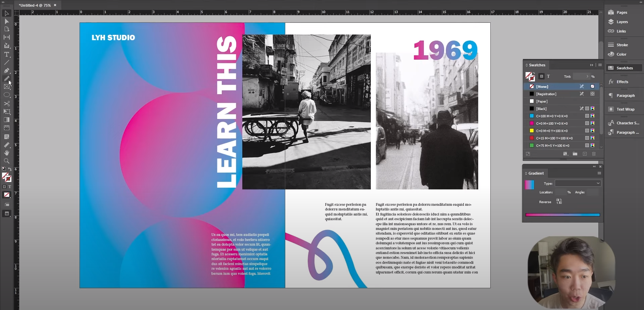Screen dimensions: 644x310
Task: Toggle Swatches panel Formatting Affects Text
Action: coord(548,76)
